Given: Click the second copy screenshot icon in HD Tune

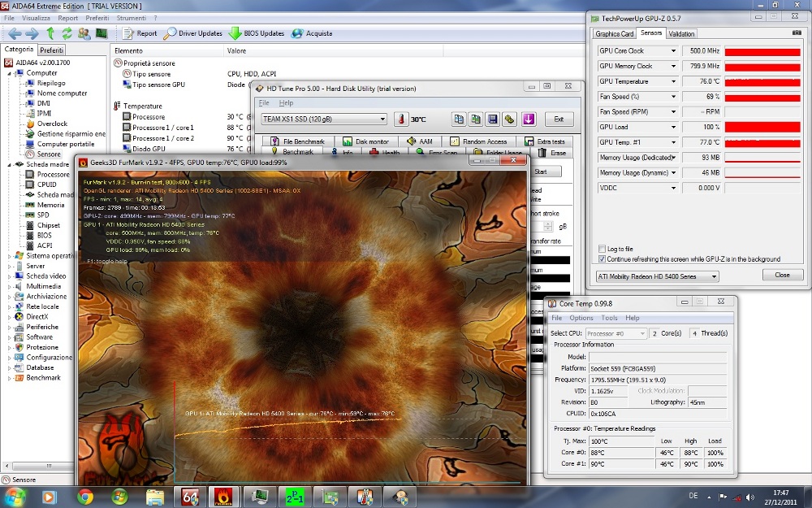Looking at the screenshot, I should click(x=475, y=119).
